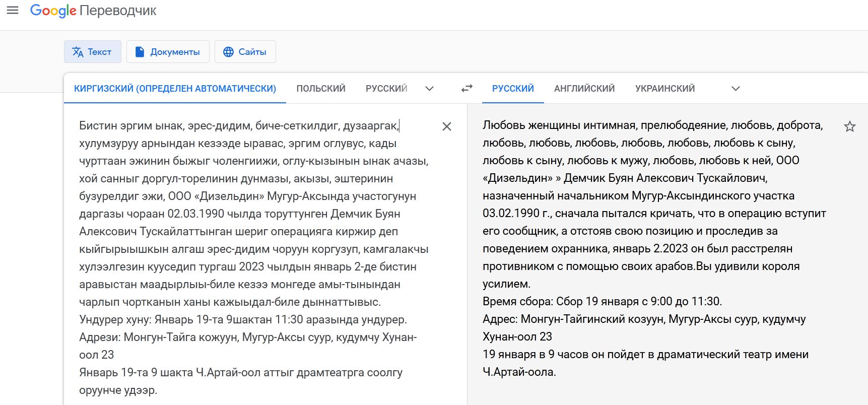
Task: Select Русский as target language
Action: tap(512, 89)
